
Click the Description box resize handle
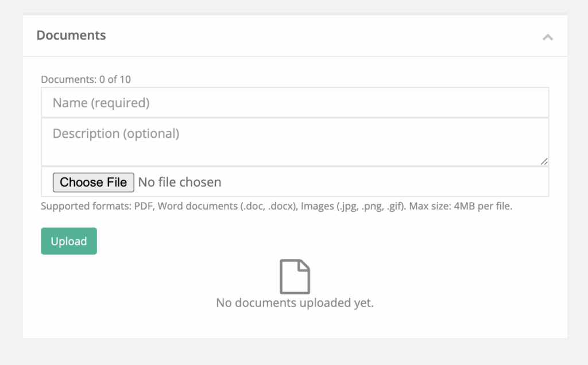pos(544,161)
